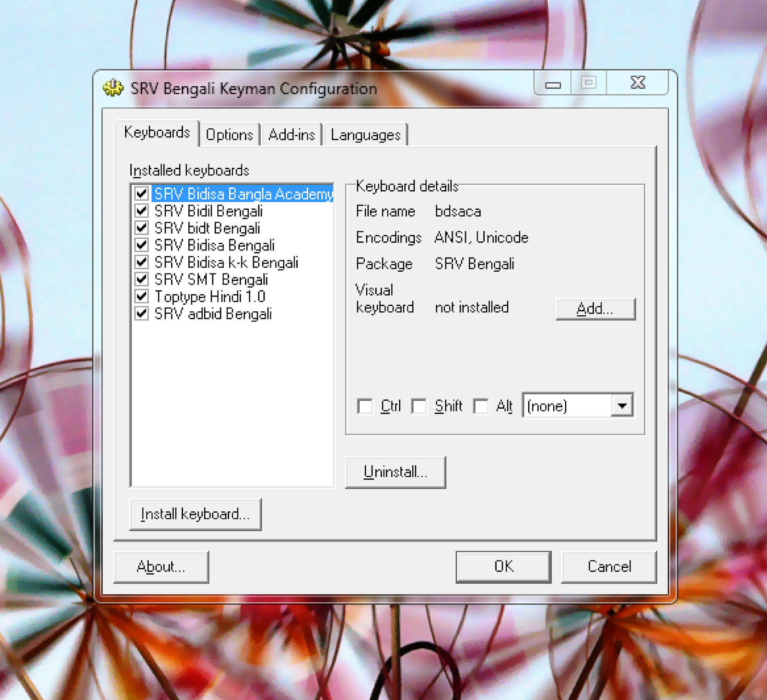Select the Toptype Hindi 1.0 keyboard name
The image size is (767, 700).
click(x=210, y=297)
